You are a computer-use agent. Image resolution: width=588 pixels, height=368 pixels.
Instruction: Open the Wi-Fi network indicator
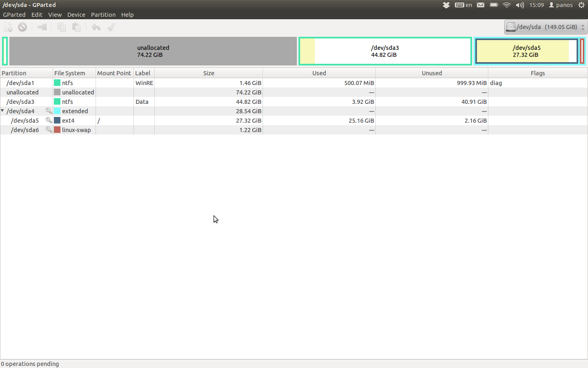click(x=507, y=5)
